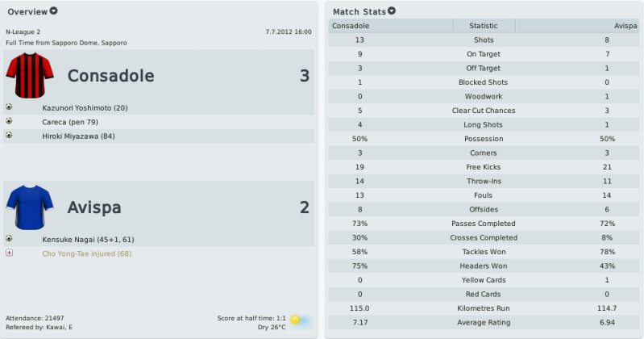
Task: Select the Average Rating row
Action: click(484, 322)
